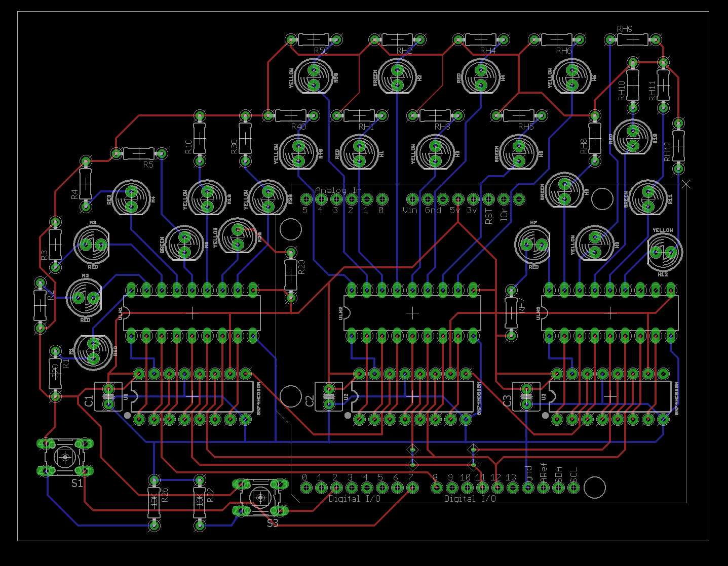Select the R4 resistor label
The image size is (728, 566).
74,194
